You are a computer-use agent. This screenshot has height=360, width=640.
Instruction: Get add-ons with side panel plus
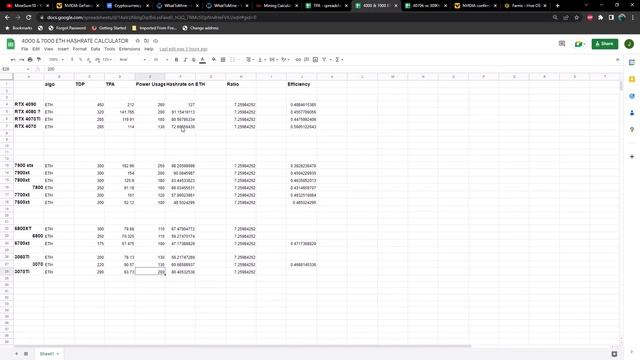[632, 156]
